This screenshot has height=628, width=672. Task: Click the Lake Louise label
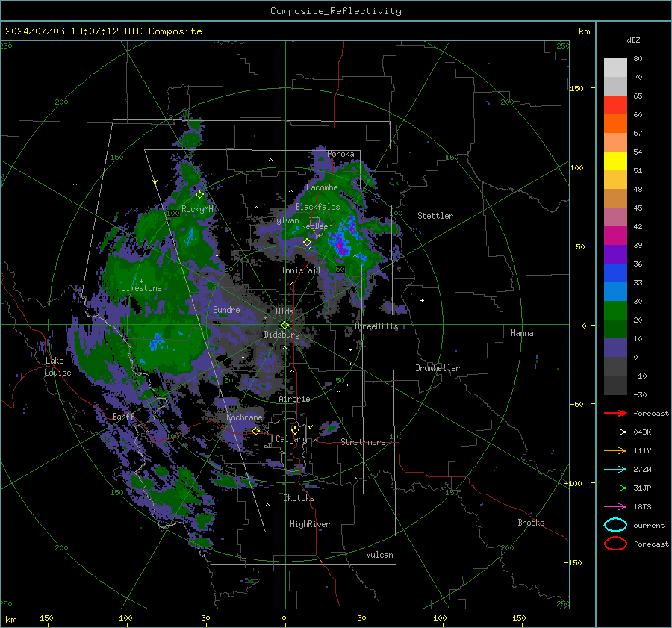pyautogui.click(x=57, y=367)
